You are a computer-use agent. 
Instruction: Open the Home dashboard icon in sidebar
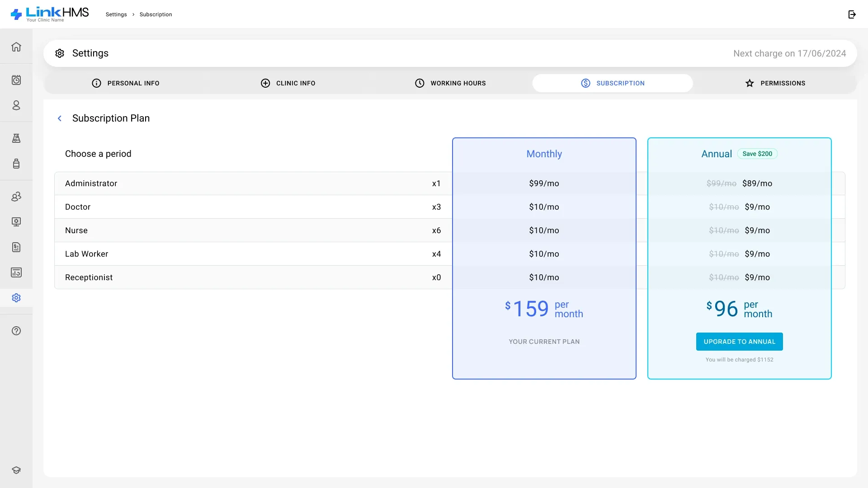[x=16, y=47]
